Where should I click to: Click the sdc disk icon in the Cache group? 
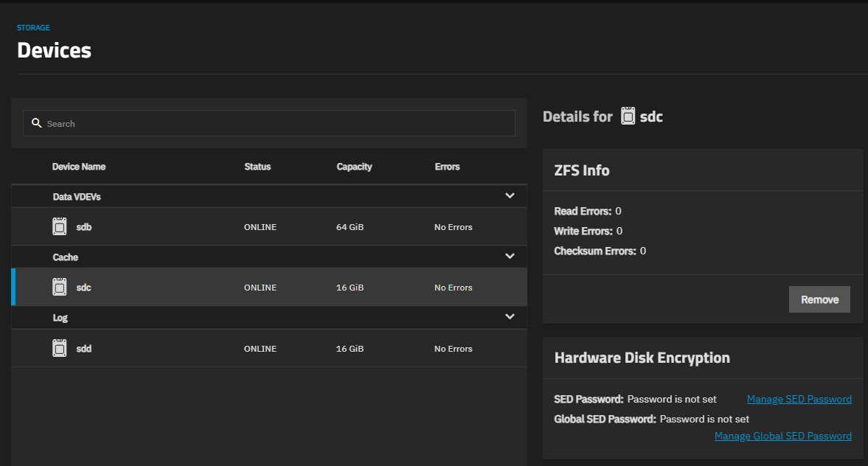60,287
